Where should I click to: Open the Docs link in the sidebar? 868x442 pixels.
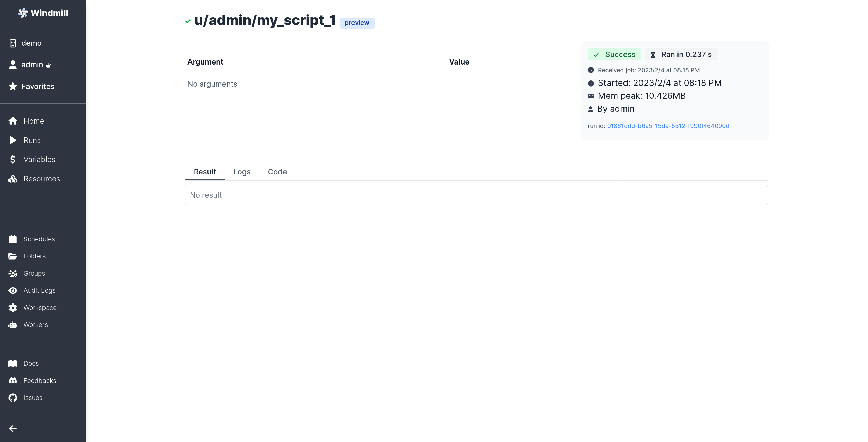(x=31, y=363)
